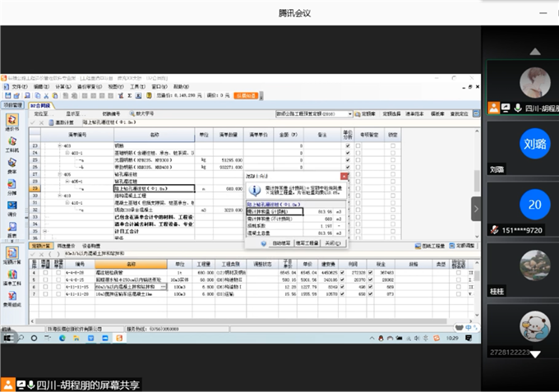The height and width of the screenshot is (392, 559).
Task: Click Microsoft Edge icon on taskbar
Action: (x=62, y=338)
